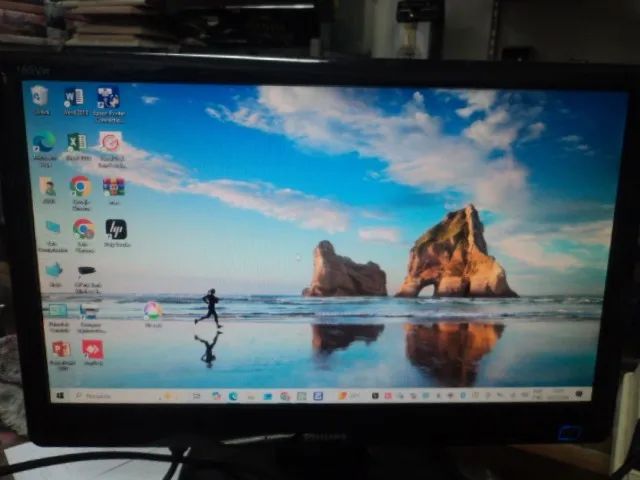
Task: Select the teal monitor desktop icon
Action: [59, 317]
